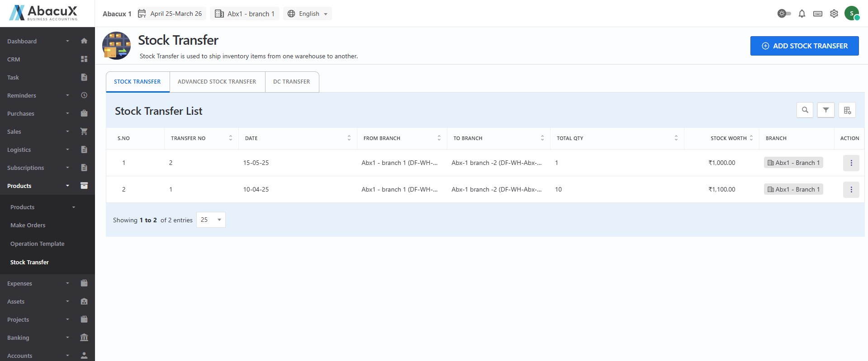This screenshot has width=868, height=361.
Task: Click the search icon in Stock Transfer List
Action: [x=805, y=110]
